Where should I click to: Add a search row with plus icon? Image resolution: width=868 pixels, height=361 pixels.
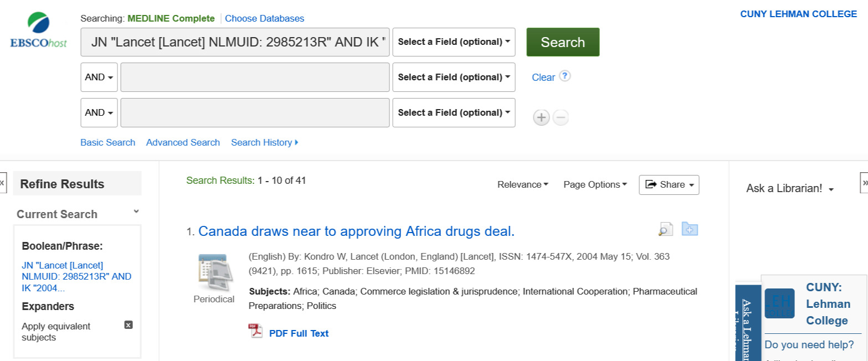[541, 117]
